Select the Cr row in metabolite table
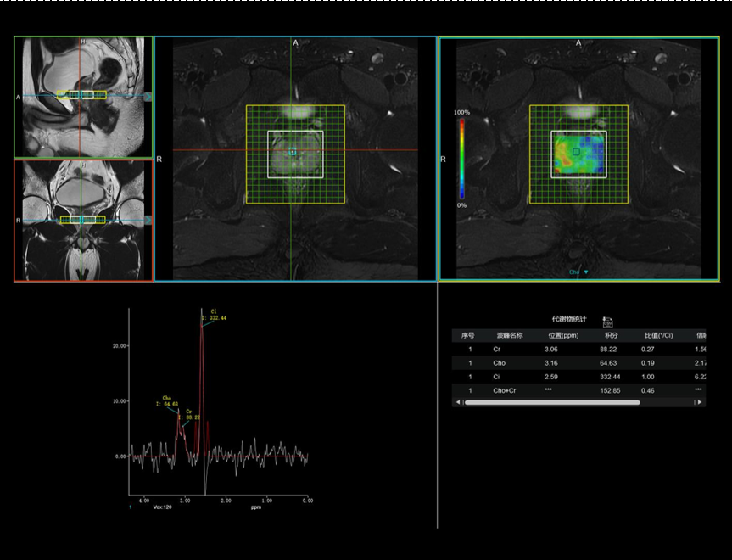 click(x=577, y=349)
